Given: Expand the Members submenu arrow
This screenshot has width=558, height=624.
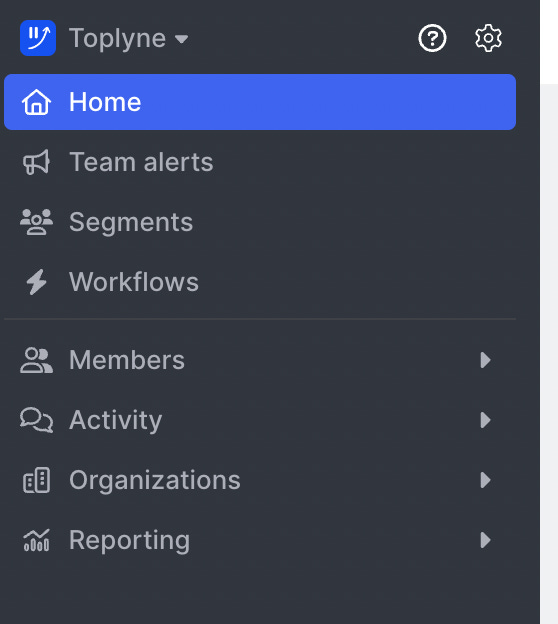Looking at the screenshot, I should coord(485,360).
